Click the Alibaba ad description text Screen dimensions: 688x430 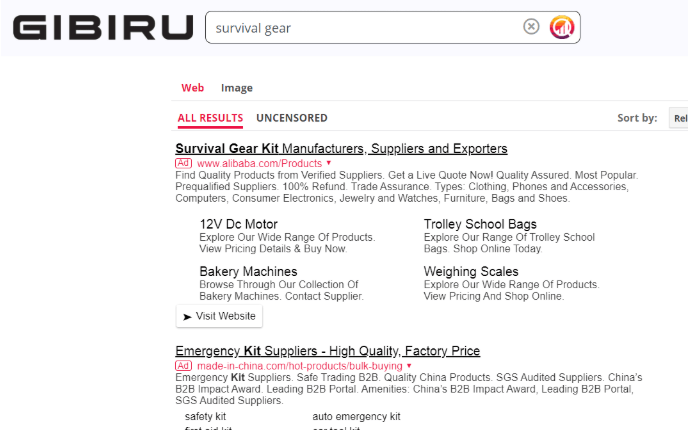(x=406, y=186)
